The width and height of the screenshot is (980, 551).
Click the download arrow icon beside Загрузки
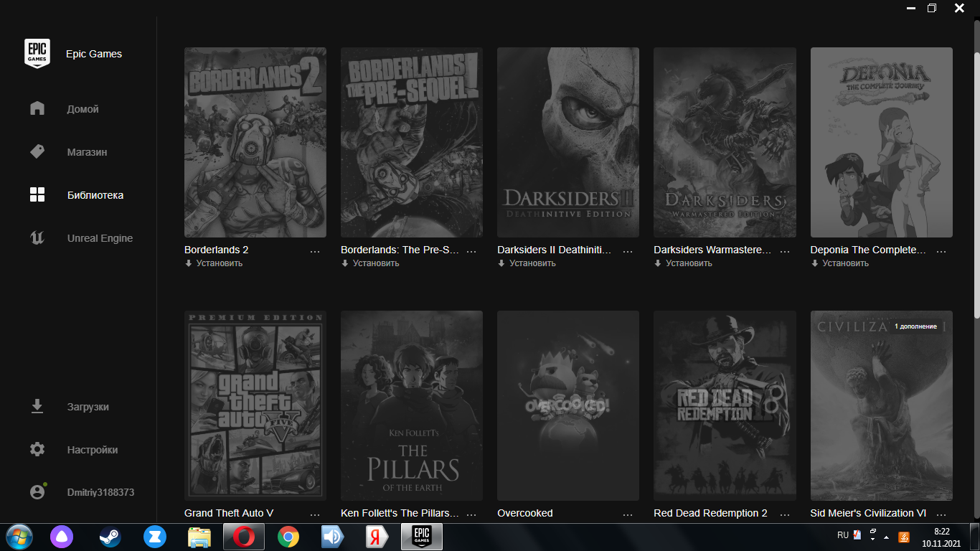[x=37, y=406]
